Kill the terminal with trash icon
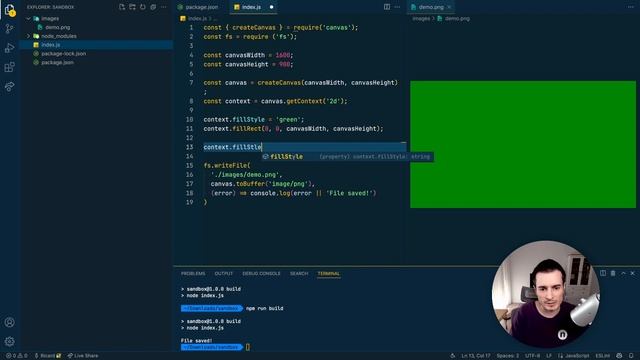640x360 pixels. (613, 273)
